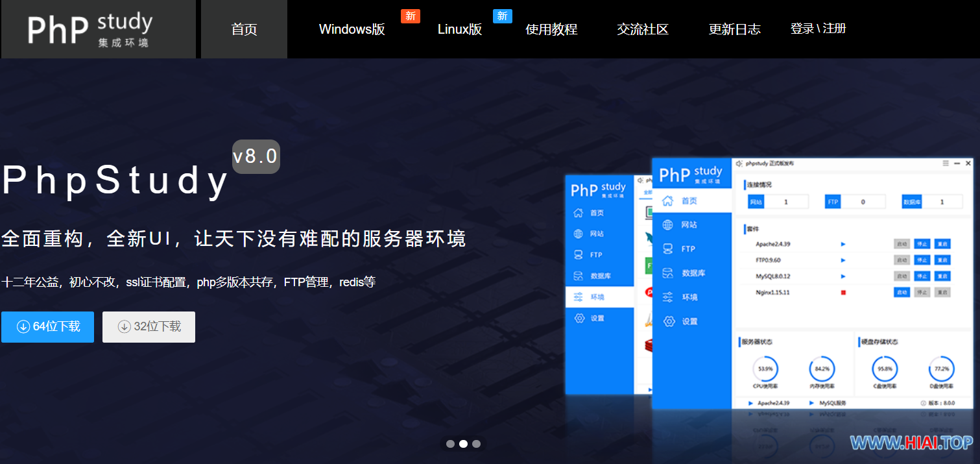
Task: Click the grey 重启 button in Nginx1.15.11 row
Action: coord(942,293)
